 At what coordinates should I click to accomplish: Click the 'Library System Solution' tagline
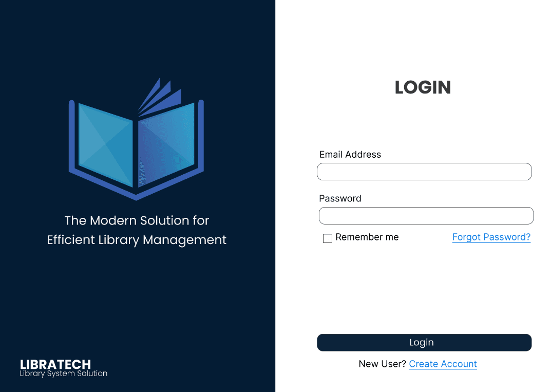pos(64,373)
